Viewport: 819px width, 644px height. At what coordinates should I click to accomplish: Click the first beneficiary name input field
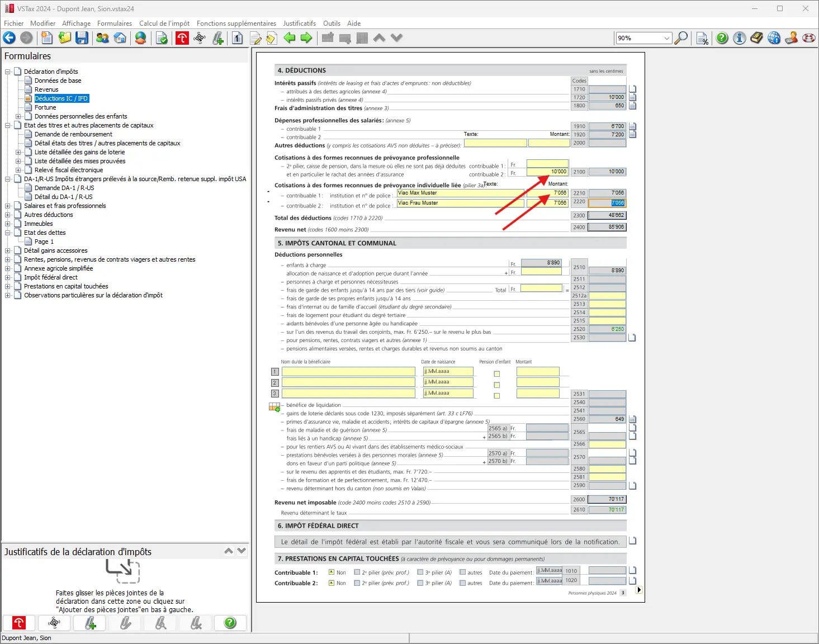click(x=348, y=372)
